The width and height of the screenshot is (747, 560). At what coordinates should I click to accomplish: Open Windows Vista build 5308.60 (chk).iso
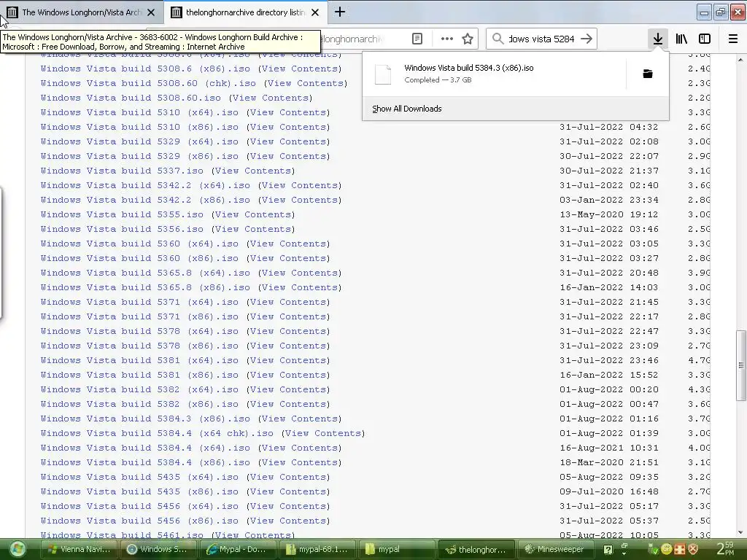pyautogui.click(x=148, y=83)
